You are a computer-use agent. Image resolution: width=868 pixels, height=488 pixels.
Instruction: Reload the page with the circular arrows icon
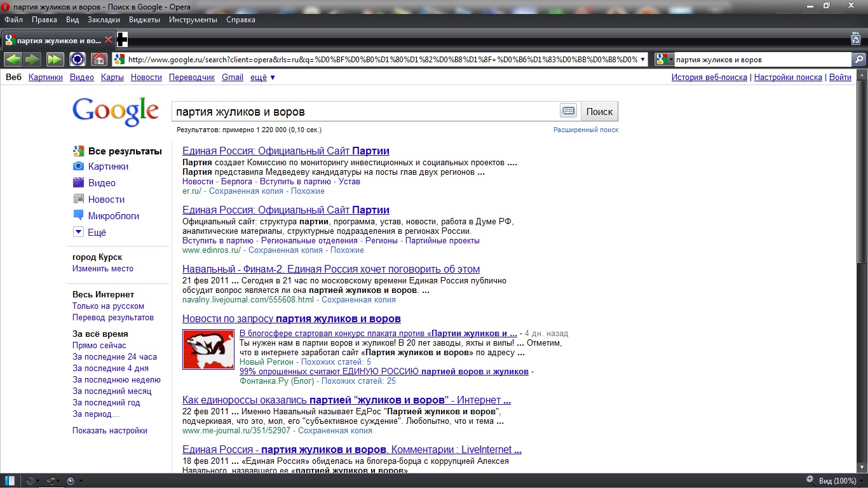(x=78, y=59)
